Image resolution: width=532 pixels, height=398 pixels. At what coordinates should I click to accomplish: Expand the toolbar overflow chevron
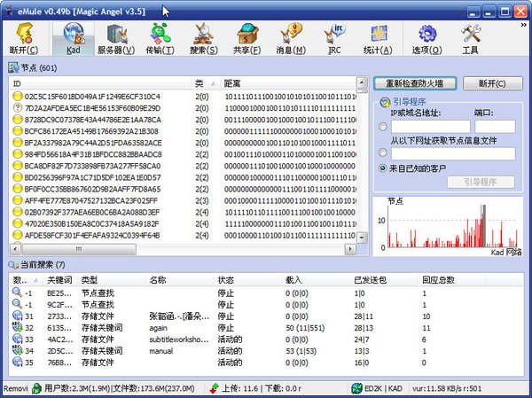[x=523, y=25]
